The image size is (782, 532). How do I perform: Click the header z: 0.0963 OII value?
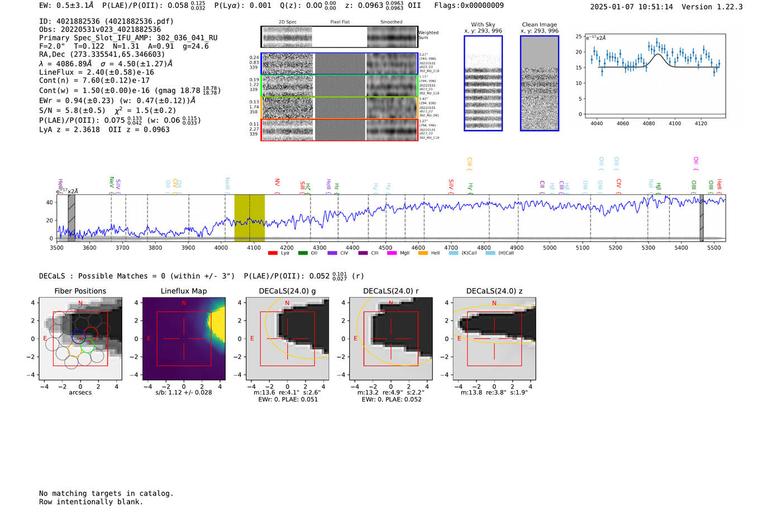383,6
